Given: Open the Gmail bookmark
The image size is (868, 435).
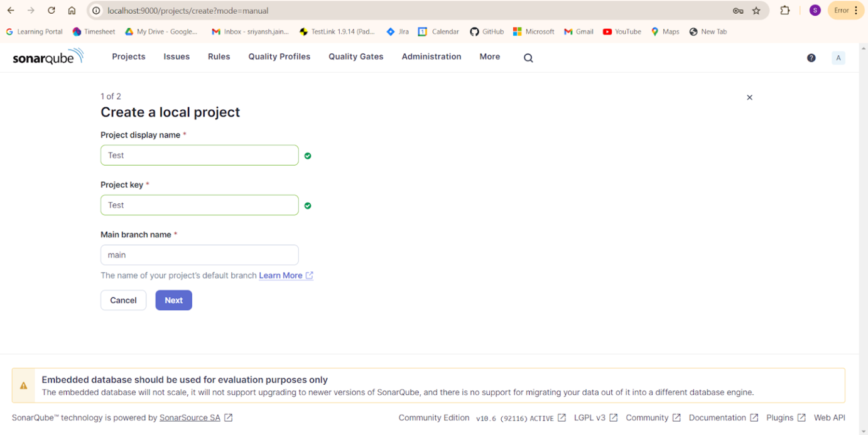Looking at the screenshot, I should tap(578, 31).
